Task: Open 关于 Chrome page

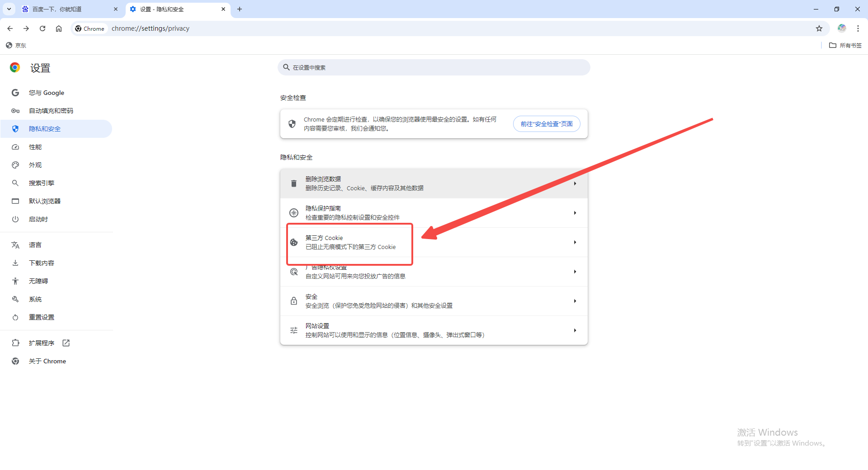Action: (57, 361)
